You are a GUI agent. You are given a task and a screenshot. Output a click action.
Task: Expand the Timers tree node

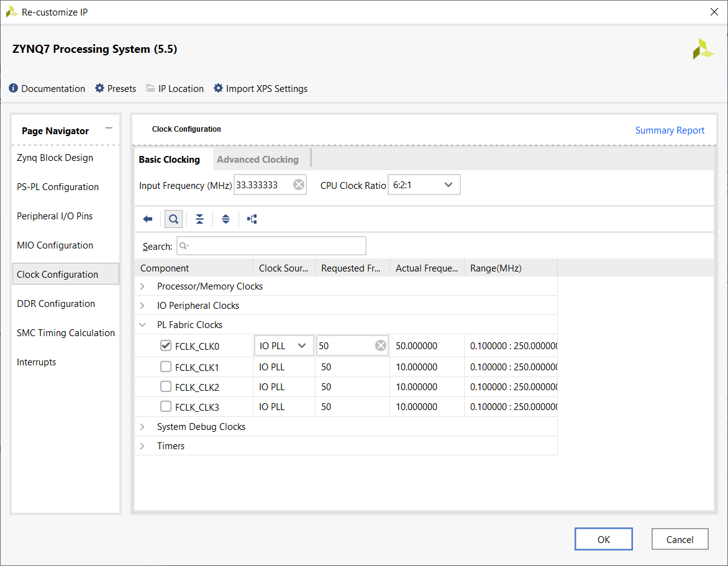click(x=142, y=446)
